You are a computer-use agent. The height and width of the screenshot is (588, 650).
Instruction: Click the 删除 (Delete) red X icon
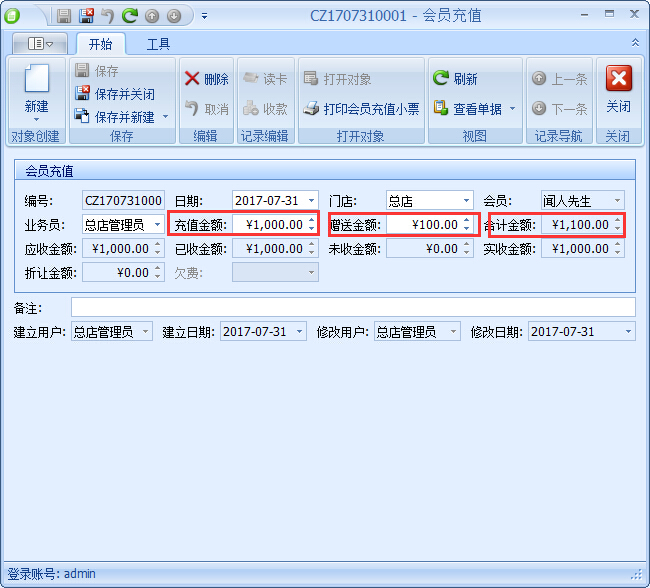192,79
